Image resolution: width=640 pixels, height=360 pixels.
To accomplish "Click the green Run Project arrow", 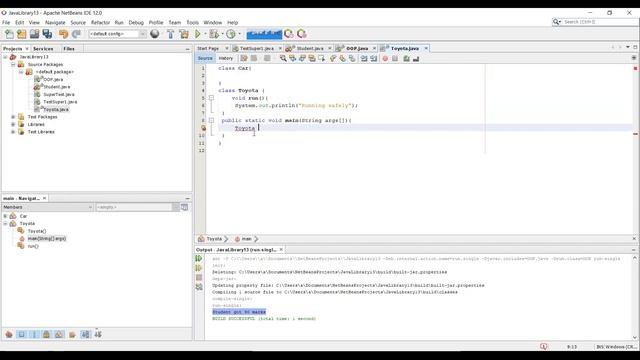I will click(198, 34).
